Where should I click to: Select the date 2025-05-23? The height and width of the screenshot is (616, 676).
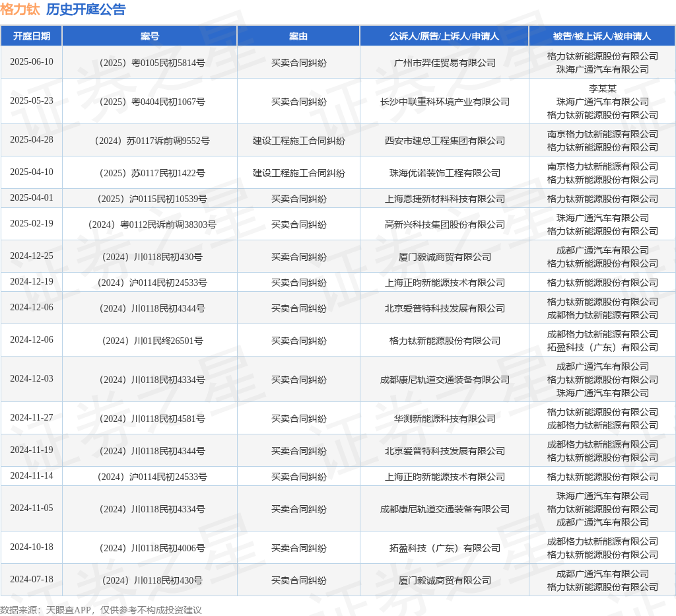32,101
